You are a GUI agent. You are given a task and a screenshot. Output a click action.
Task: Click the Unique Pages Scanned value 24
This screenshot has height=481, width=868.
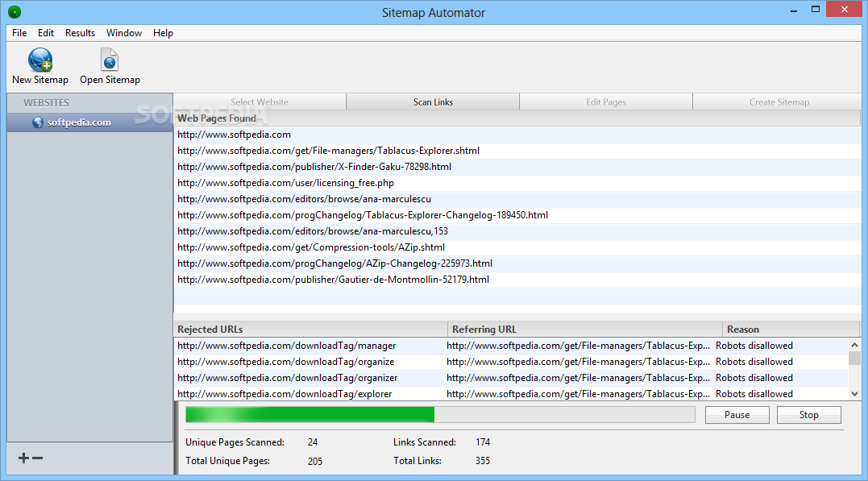313,442
